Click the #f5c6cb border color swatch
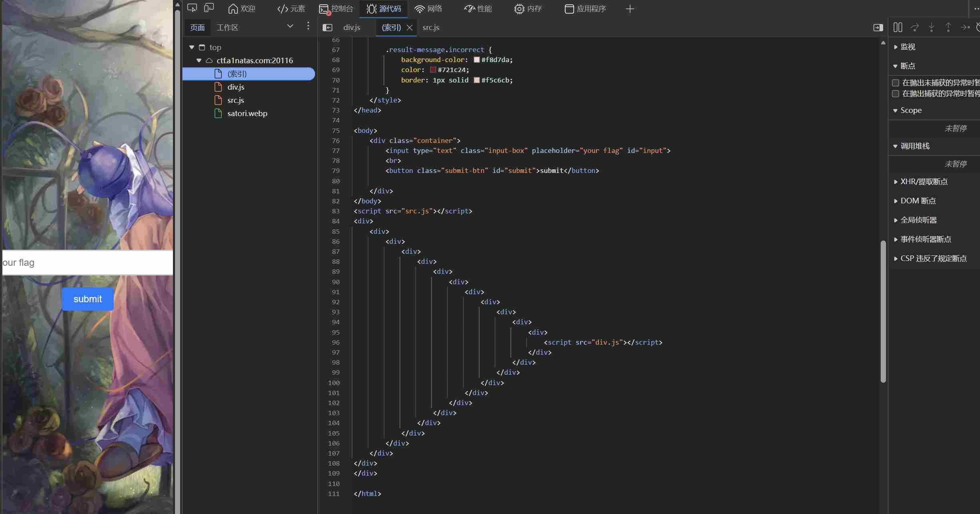The width and height of the screenshot is (980, 514). coord(476,80)
